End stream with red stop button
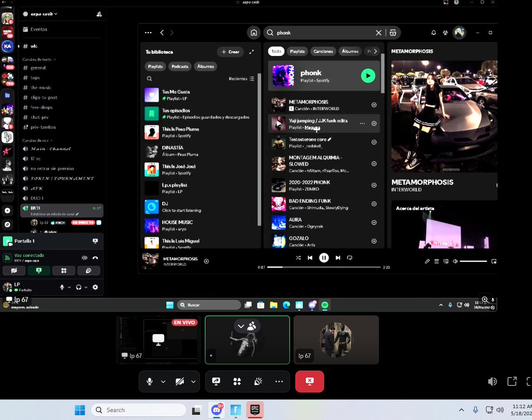This screenshot has width=532, height=420. pyautogui.click(x=309, y=381)
